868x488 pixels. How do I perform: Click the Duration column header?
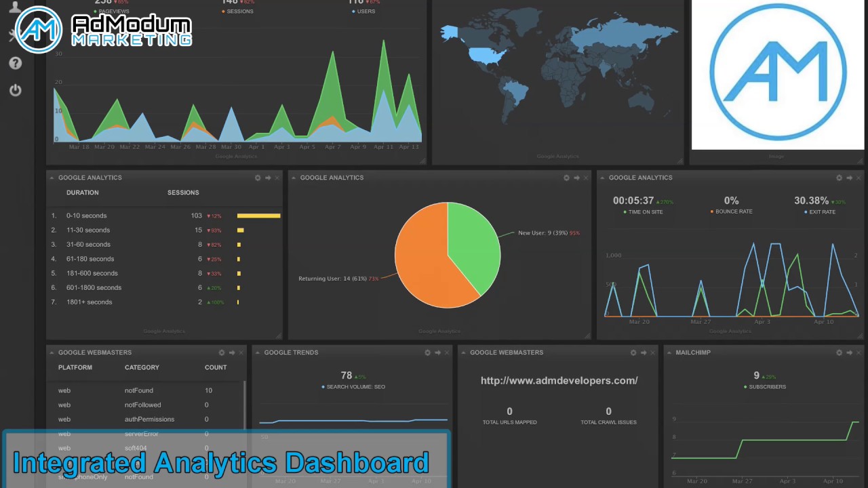pos(82,192)
